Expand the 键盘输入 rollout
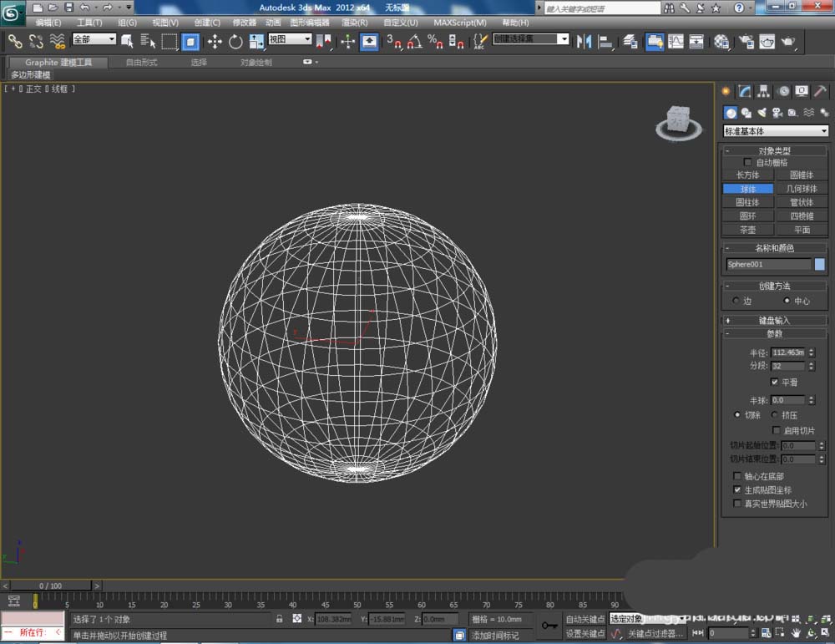 click(774, 320)
